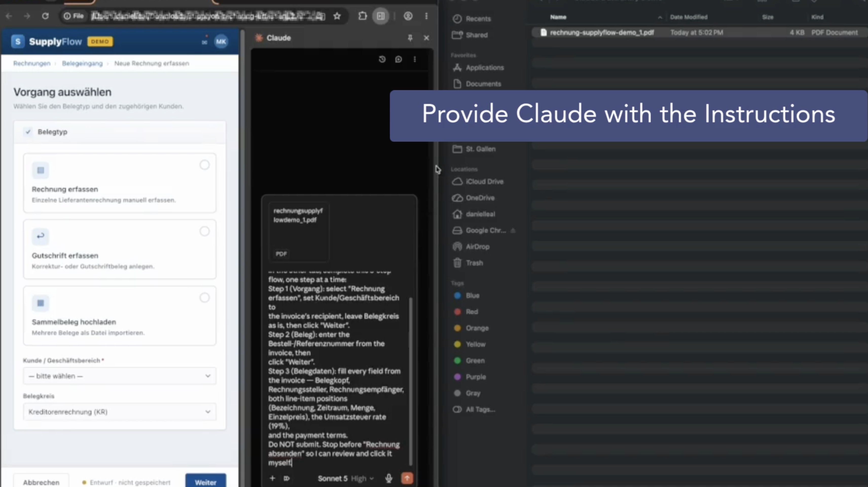The height and width of the screenshot is (487, 868).
Task: Open the Chrome three-dot menu
Action: click(x=426, y=16)
